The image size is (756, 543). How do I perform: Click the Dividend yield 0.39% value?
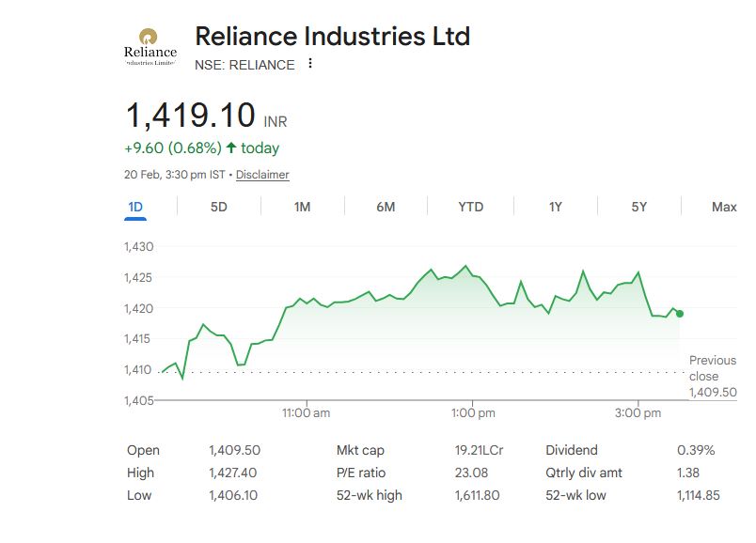[696, 450]
